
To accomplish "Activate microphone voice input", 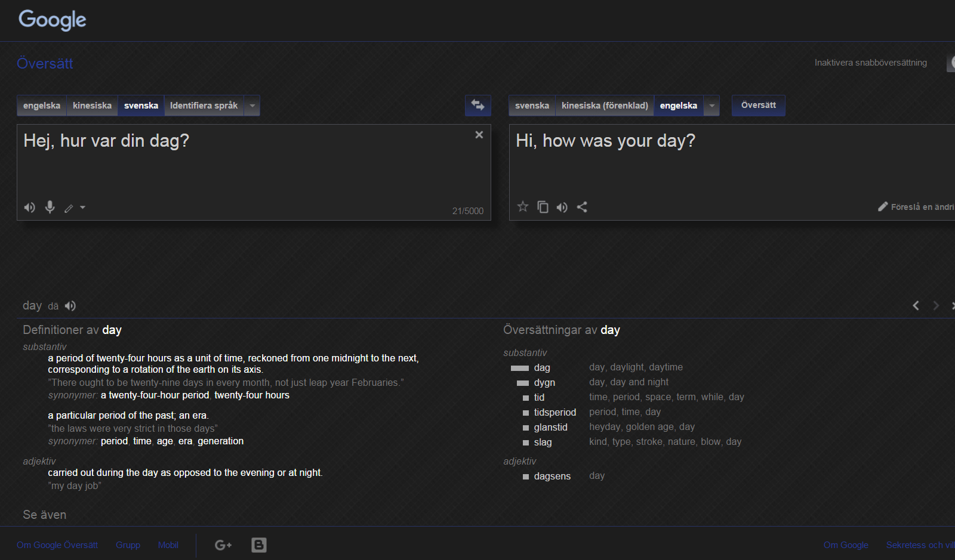I will (x=50, y=207).
